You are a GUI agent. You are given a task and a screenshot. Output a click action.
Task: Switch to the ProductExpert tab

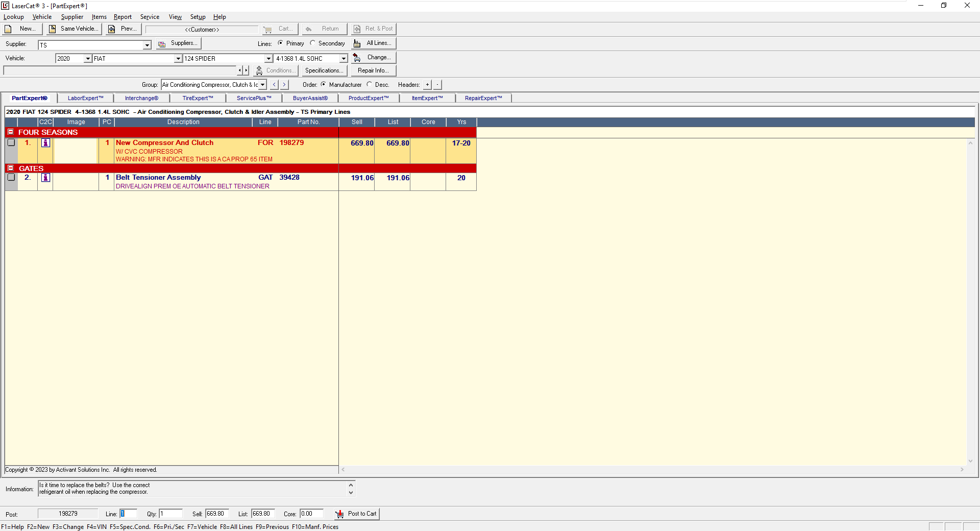369,98
